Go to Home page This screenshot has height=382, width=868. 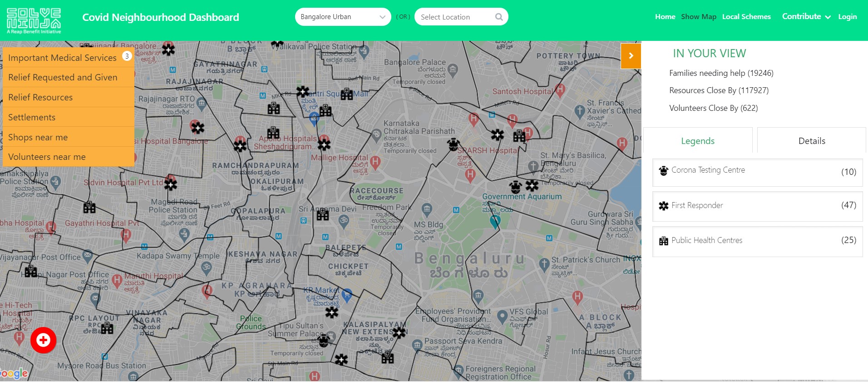(665, 16)
